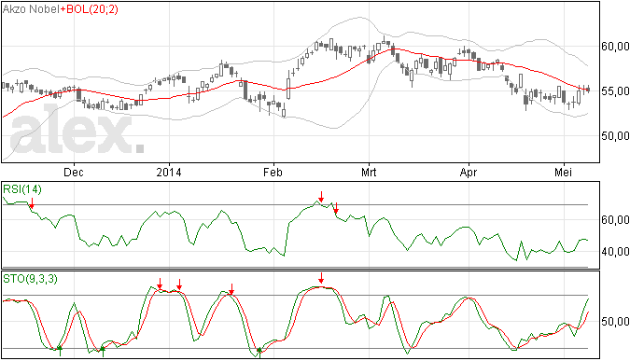Click the STO(9,3,3) panel label
Screen dimensions: 644x361
coord(31,279)
